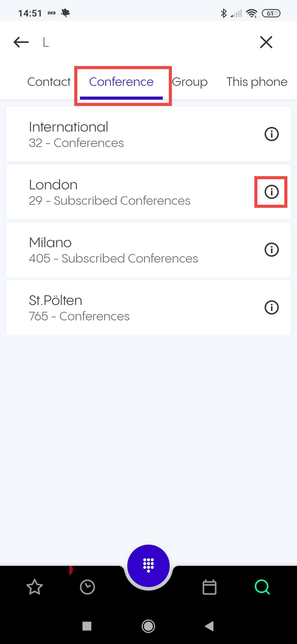Image resolution: width=297 pixels, height=644 pixels.
Task: Open the dial pad button
Action: (x=148, y=566)
